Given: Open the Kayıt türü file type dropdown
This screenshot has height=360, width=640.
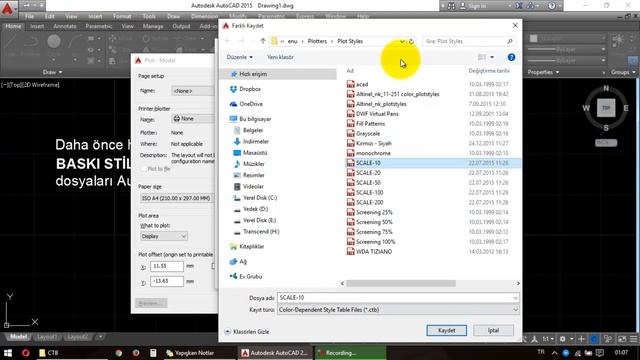Looking at the screenshot, I should (x=515, y=310).
